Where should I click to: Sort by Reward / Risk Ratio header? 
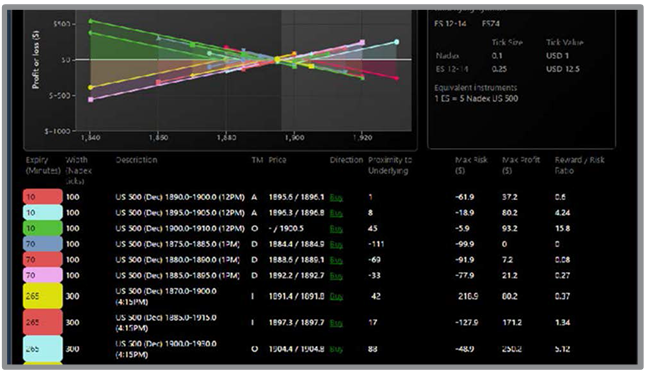(580, 165)
